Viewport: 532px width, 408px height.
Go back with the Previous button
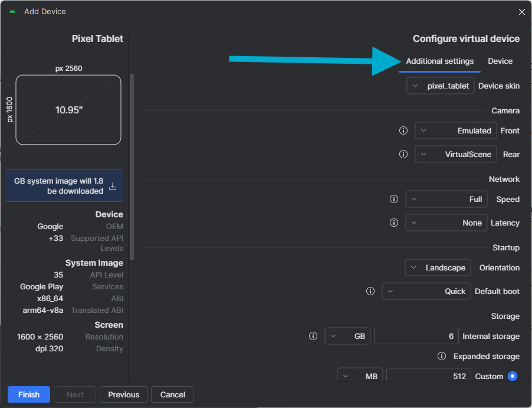123,394
